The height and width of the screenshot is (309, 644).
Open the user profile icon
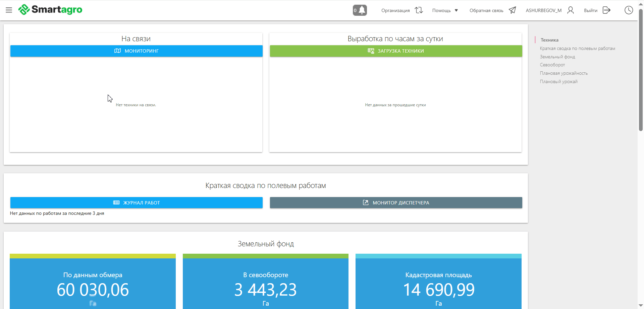(570, 10)
